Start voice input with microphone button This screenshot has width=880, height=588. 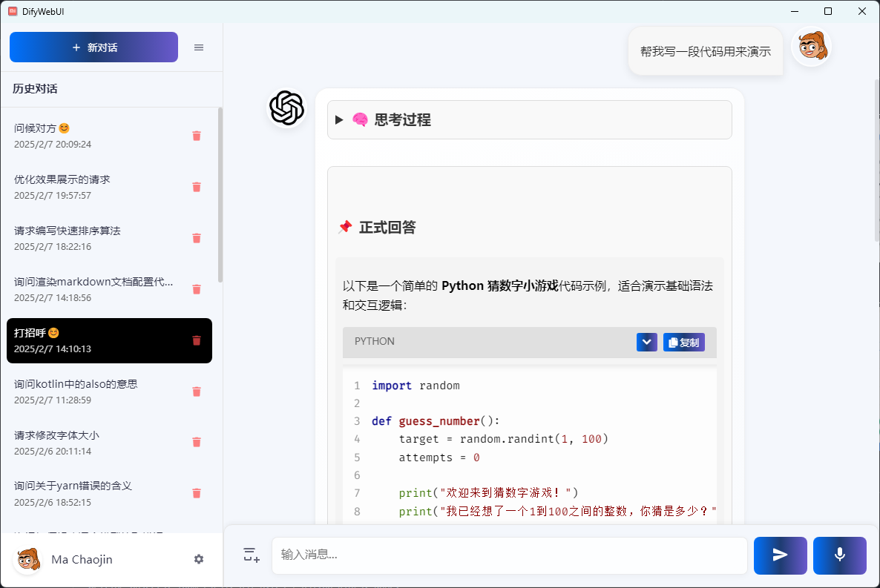840,555
